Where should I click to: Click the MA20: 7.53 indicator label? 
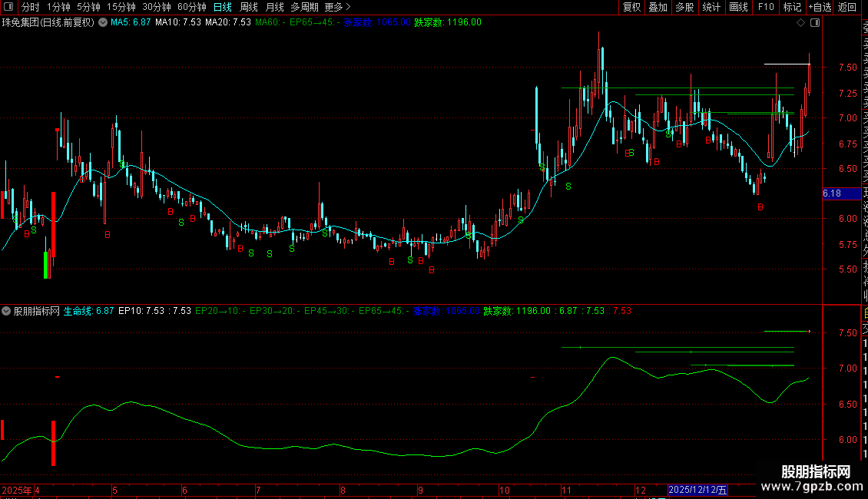[x=228, y=23]
